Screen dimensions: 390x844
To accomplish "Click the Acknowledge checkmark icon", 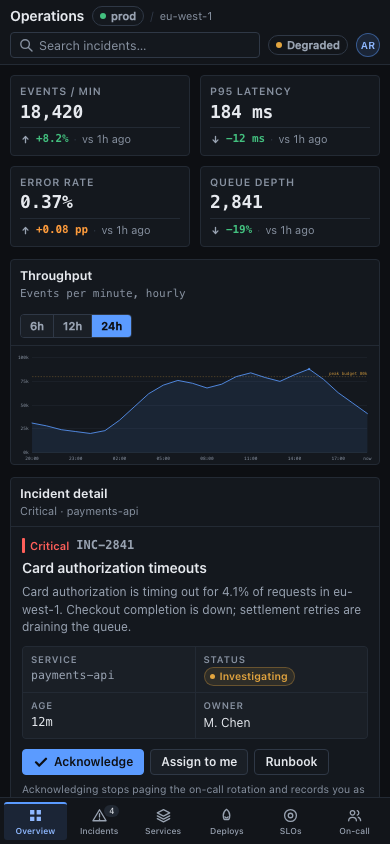I will click(40, 762).
